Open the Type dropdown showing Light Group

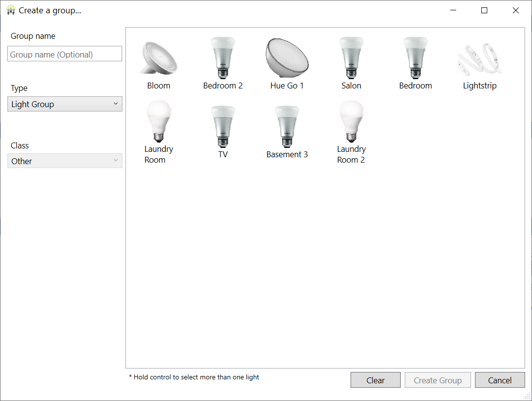point(65,104)
